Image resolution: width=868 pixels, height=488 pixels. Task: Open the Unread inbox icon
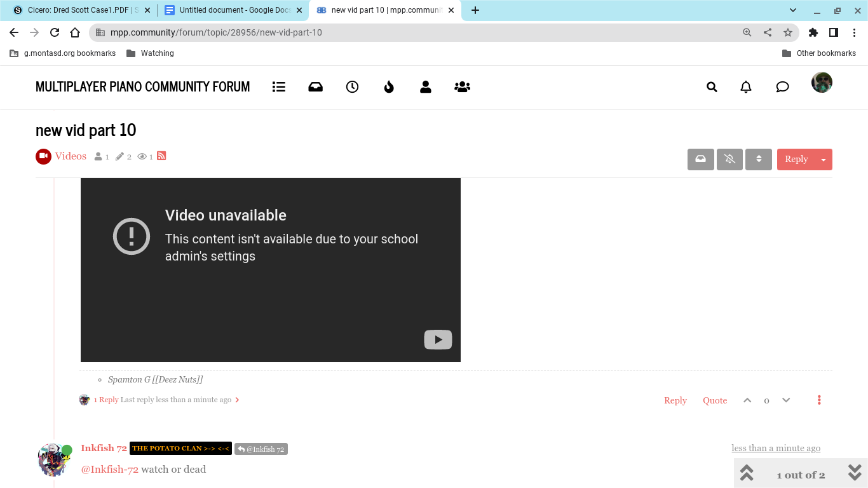coord(315,87)
